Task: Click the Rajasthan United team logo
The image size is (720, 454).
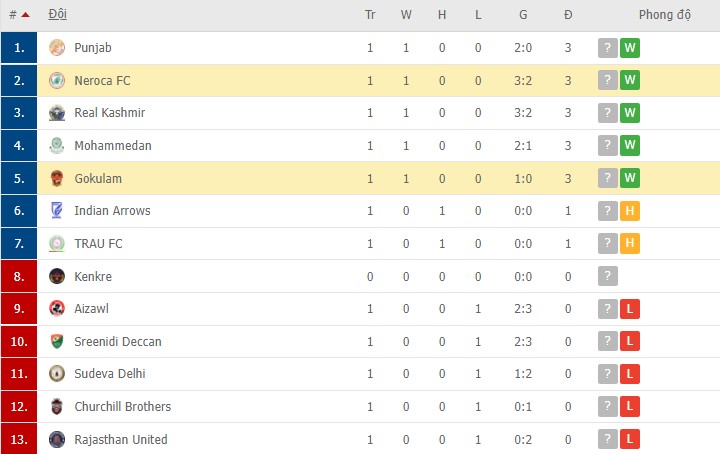Action: [x=57, y=439]
